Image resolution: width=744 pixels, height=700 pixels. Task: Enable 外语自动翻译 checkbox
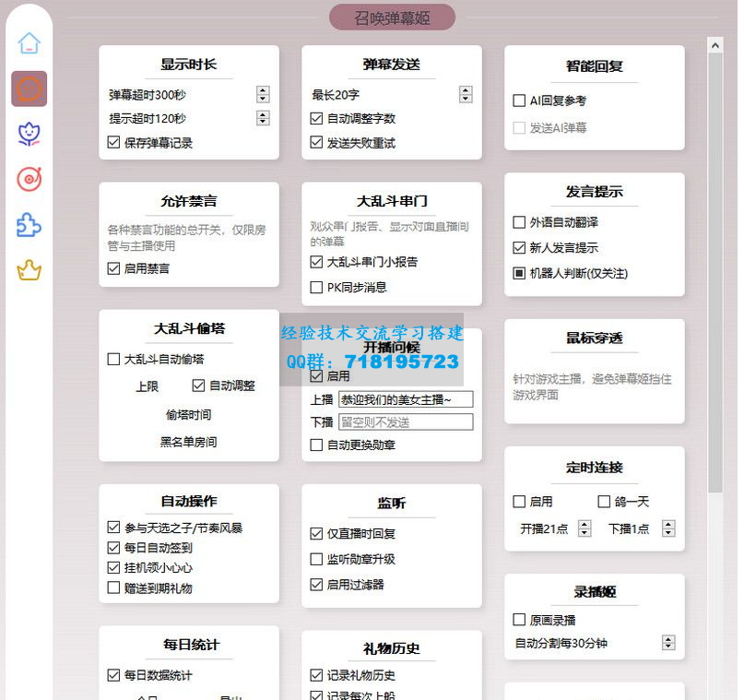pyautogui.click(x=519, y=222)
